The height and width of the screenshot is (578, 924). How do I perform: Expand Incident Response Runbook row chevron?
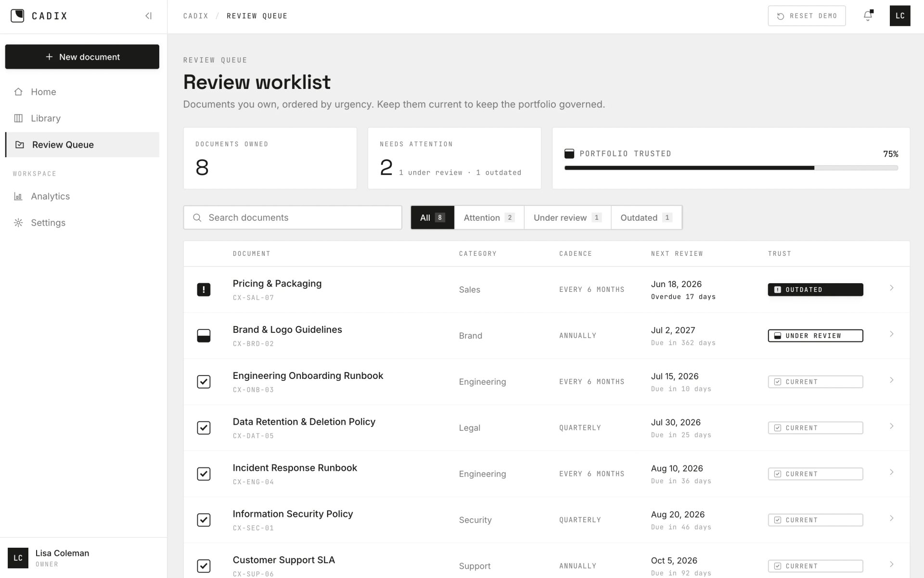point(891,472)
